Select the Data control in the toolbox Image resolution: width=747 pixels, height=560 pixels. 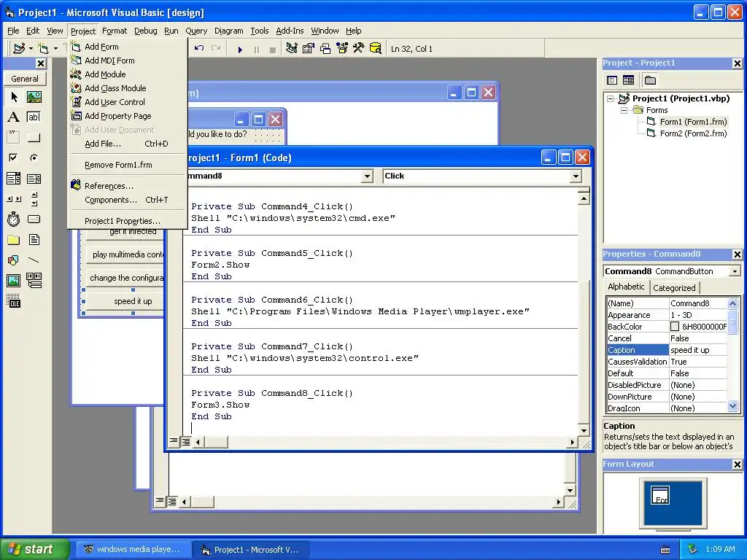34,281
